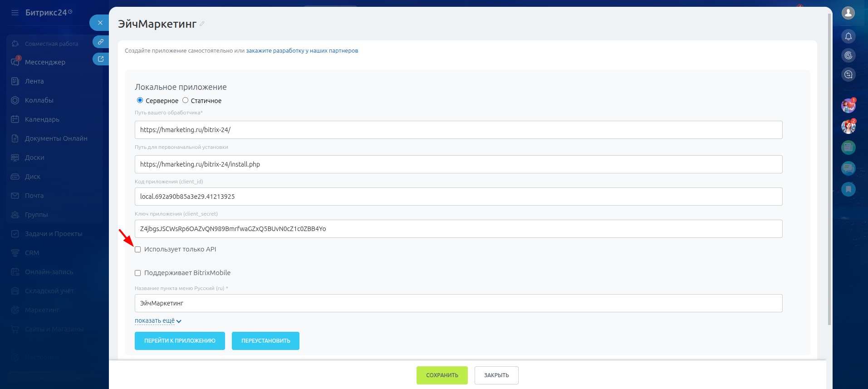Toggle the hamburger menu next to Битрикс24
This screenshot has width=868, height=389.
pos(15,13)
